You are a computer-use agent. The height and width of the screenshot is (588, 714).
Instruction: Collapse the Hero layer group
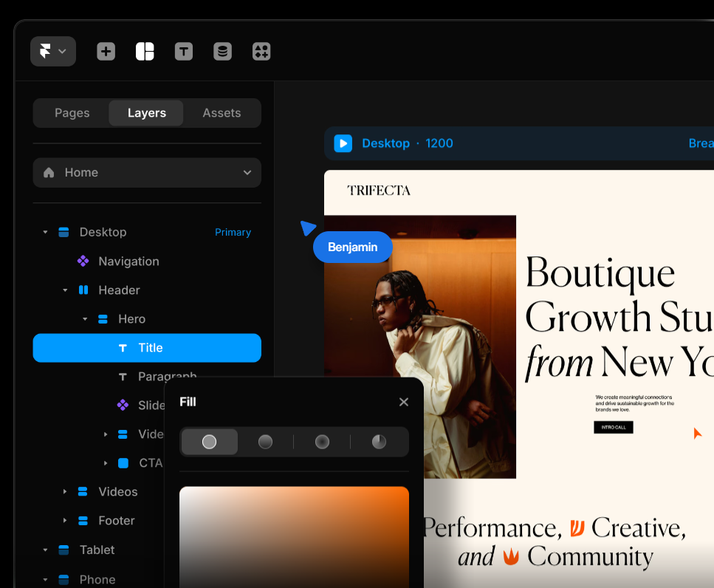point(85,319)
